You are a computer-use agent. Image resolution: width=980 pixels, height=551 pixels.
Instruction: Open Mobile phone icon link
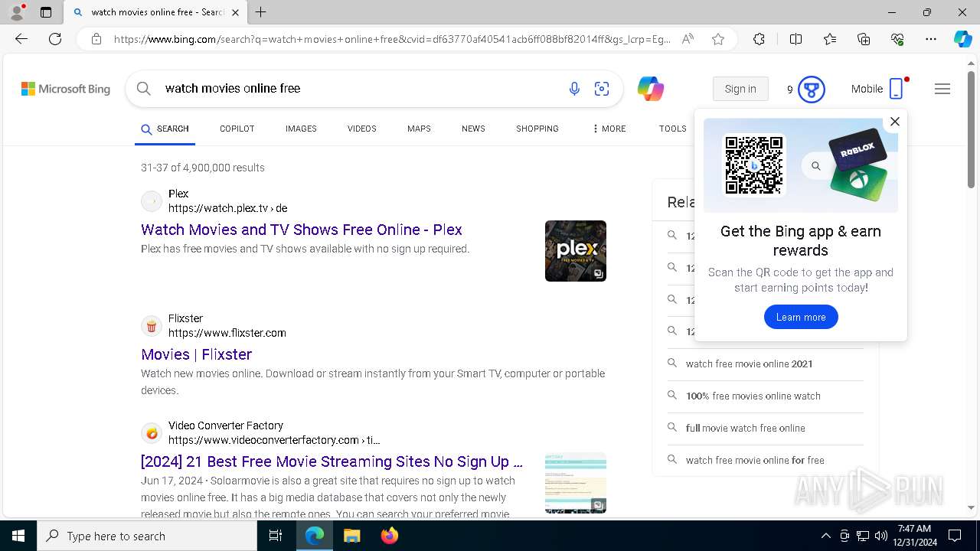click(897, 89)
